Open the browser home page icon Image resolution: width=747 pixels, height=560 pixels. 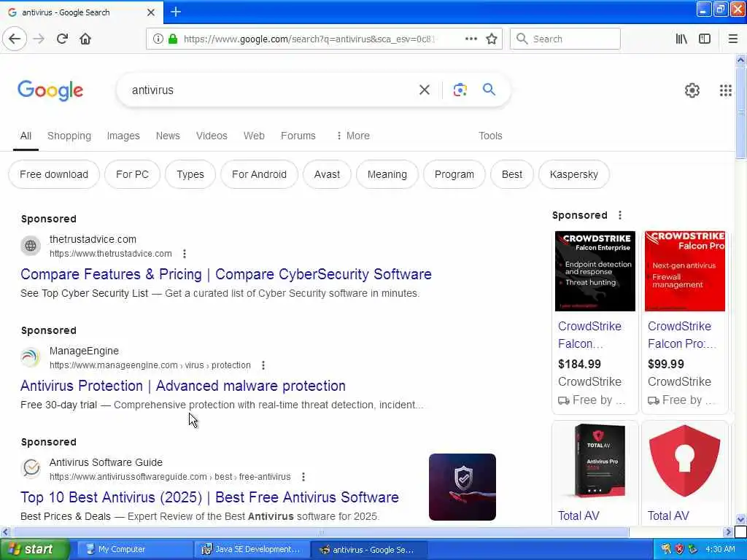85,39
